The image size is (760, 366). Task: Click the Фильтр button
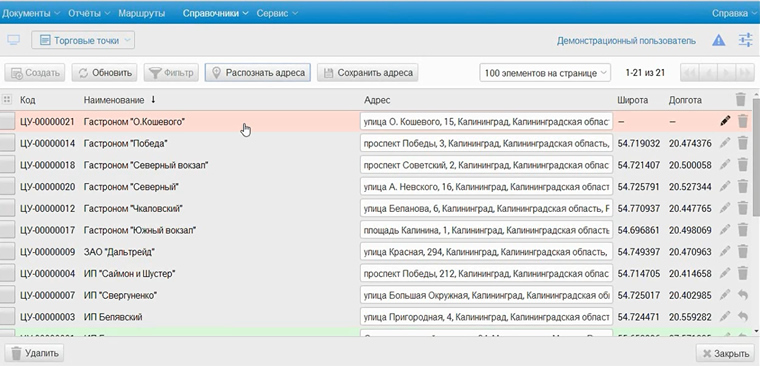[x=171, y=73]
